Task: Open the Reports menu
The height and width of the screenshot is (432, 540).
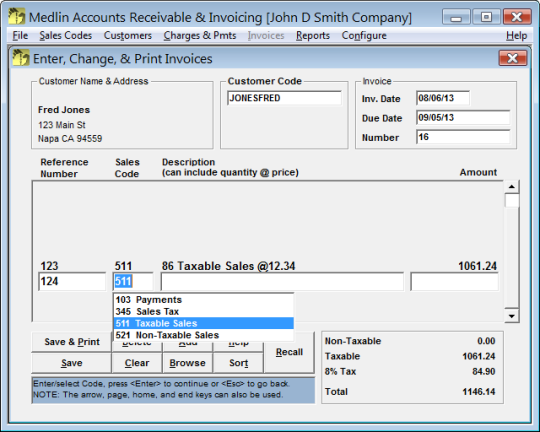Action: tap(313, 35)
